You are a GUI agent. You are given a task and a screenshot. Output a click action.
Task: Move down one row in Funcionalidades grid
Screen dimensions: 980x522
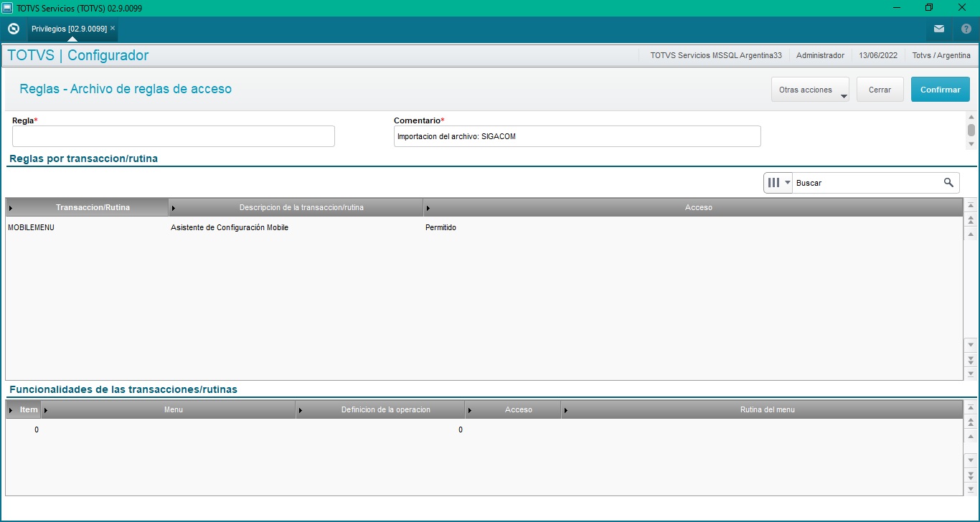pos(971,460)
